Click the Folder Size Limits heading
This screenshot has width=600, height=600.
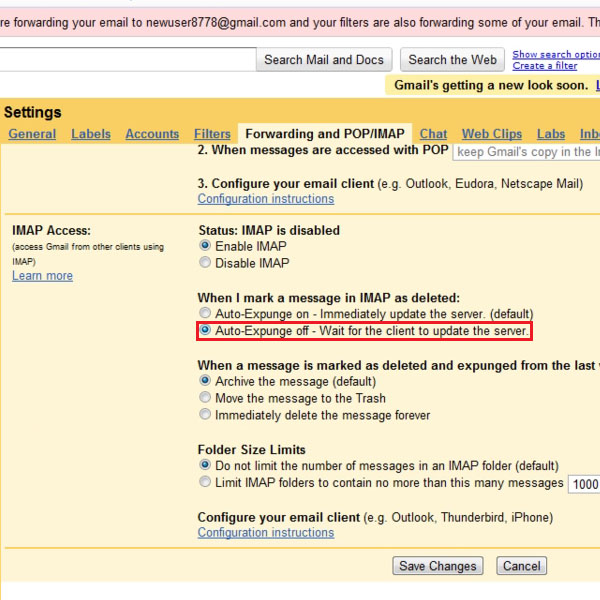pyautogui.click(x=251, y=450)
